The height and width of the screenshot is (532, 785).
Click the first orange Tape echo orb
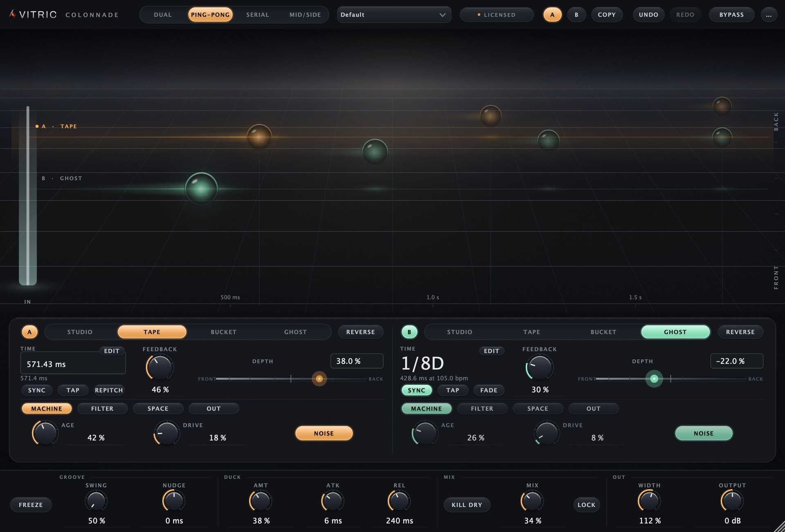coord(259,137)
